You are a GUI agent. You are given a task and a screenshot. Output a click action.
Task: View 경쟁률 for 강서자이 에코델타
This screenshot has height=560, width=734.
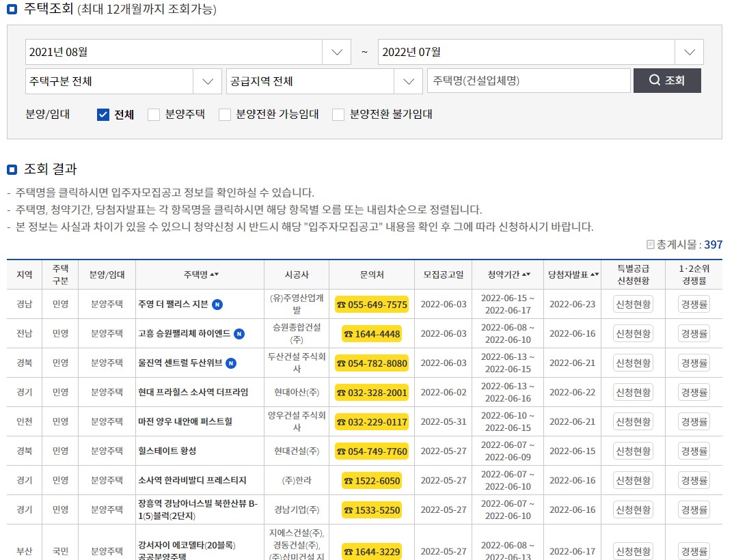pos(694,552)
